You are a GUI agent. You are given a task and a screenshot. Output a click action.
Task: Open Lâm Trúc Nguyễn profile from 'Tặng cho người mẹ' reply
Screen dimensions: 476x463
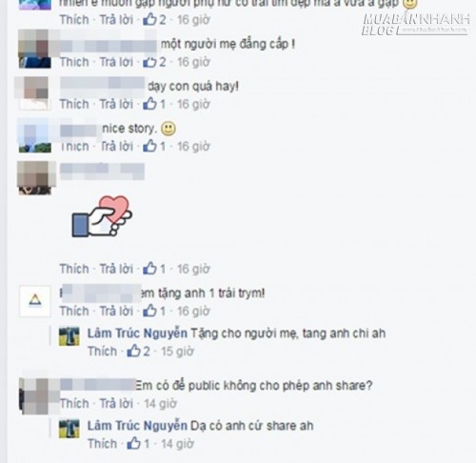point(137,333)
